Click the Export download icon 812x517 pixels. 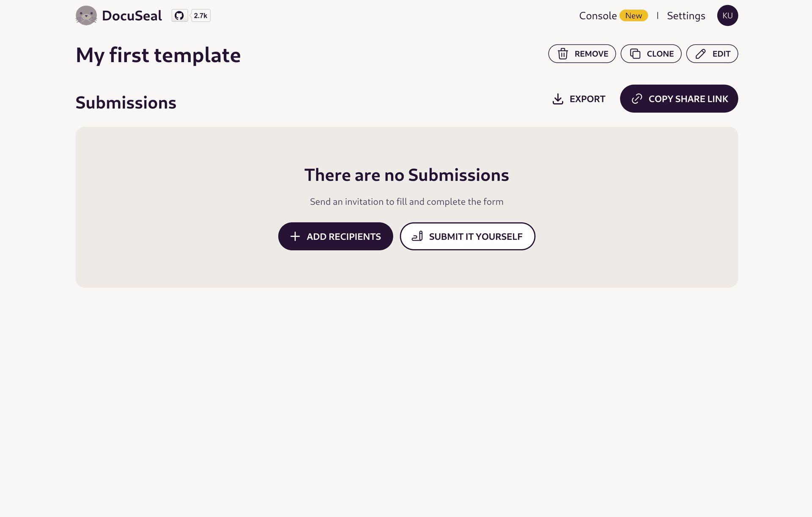pos(558,99)
